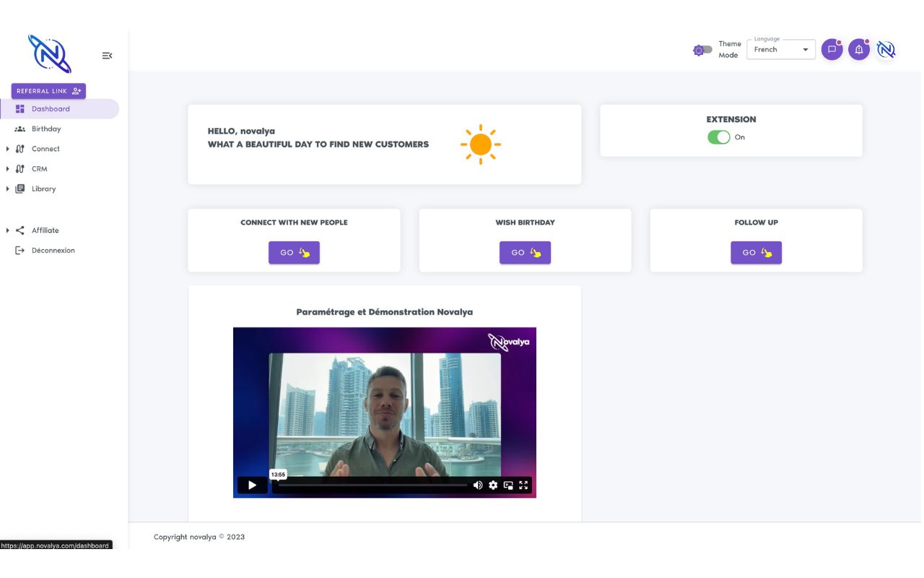Click the Library book icon
Image resolution: width=924 pixels, height=578 pixels.
(20, 189)
